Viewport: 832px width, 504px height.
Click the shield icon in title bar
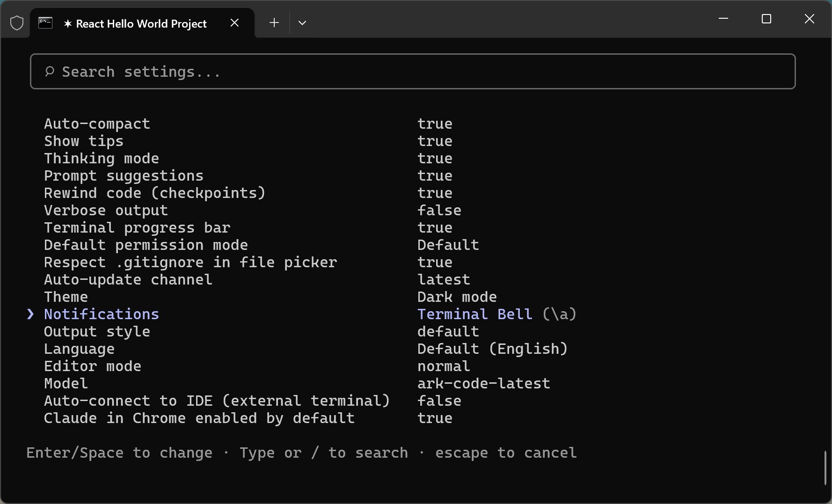click(17, 23)
